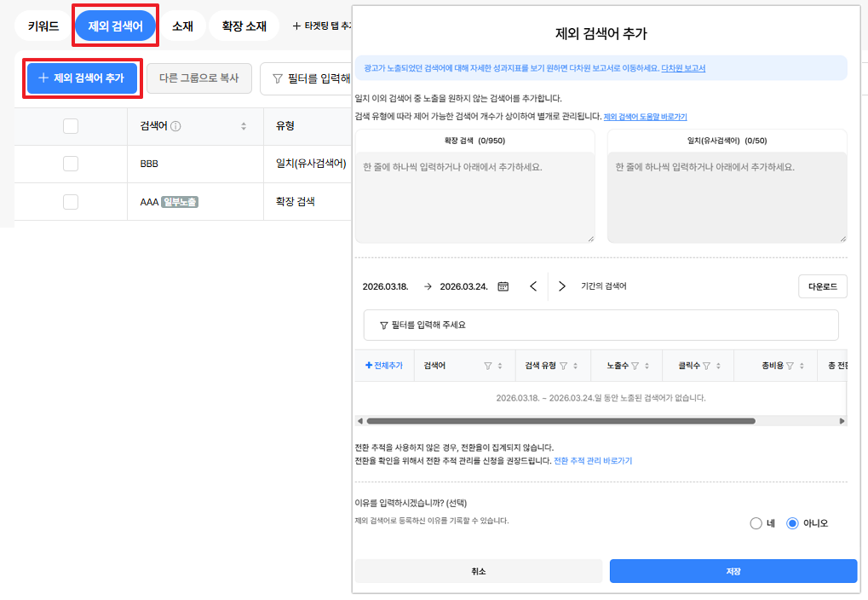Viewport: 868px width, 600px height.
Task: Click the scrollbar right arrow
Action: click(x=842, y=421)
